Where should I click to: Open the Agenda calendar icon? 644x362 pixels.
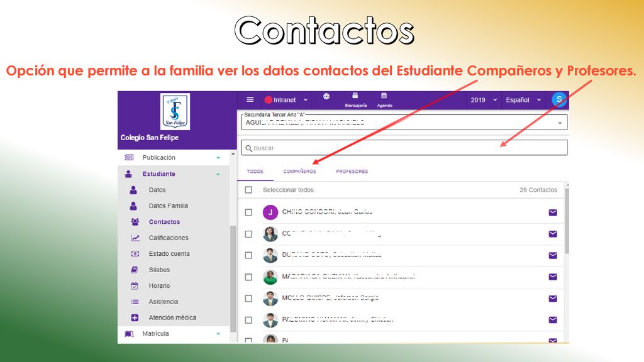pos(384,96)
